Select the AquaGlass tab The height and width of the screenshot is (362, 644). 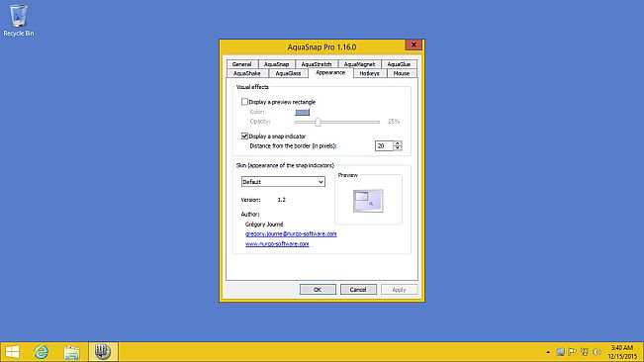click(288, 73)
